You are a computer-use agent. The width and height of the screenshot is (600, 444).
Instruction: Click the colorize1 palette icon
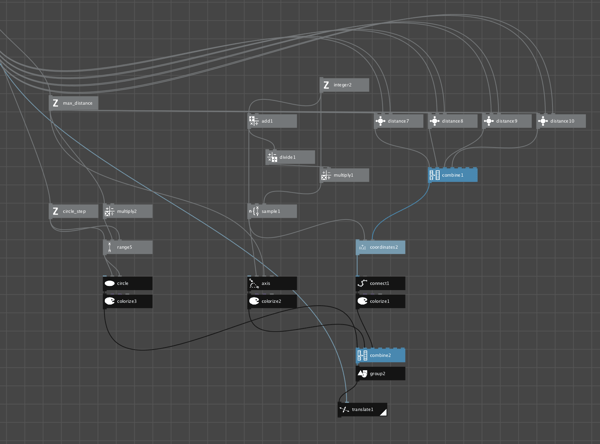click(x=362, y=301)
